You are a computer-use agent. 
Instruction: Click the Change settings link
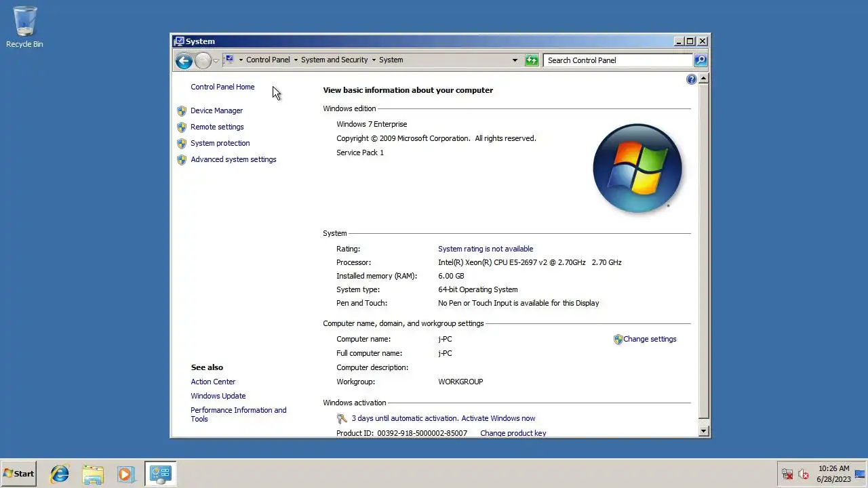(x=650, y=339)
